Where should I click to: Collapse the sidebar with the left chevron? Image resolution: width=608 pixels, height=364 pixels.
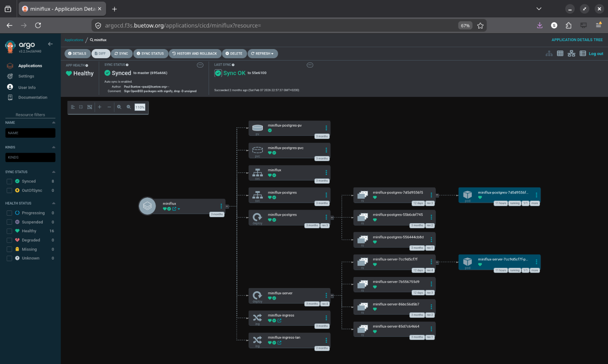[x=50, y=44]
